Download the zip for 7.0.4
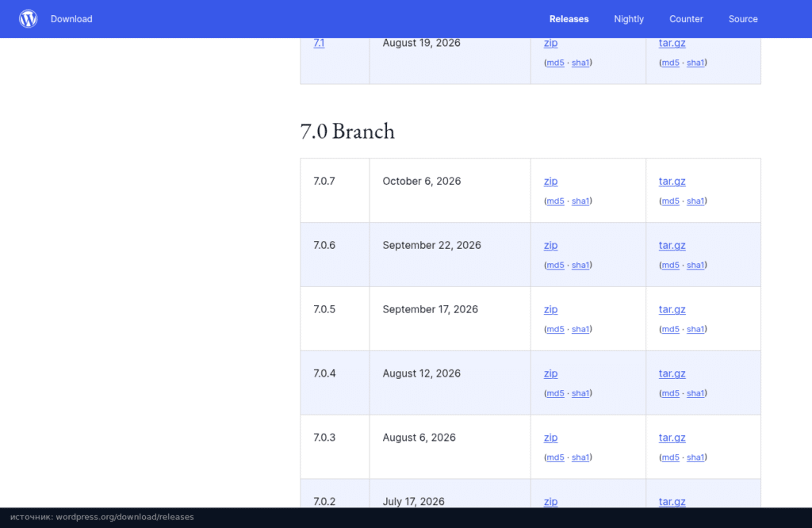Screen dimensions: 812x528 pos(550,373)
